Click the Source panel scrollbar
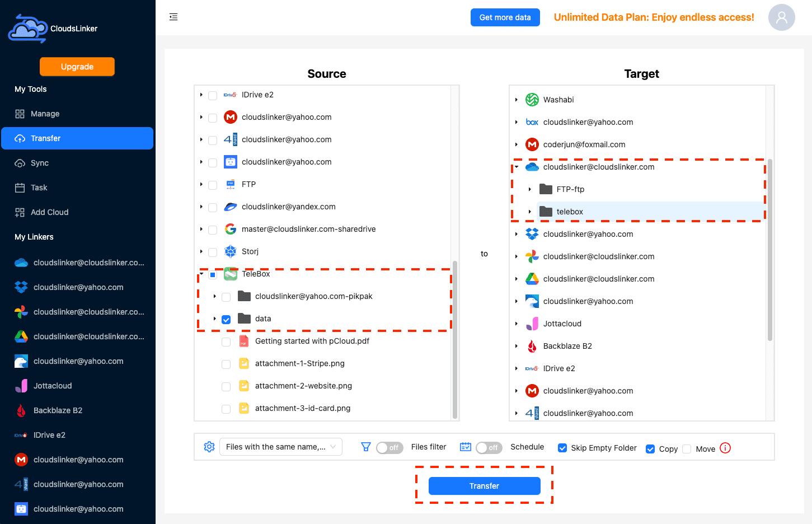This screenshot has height=524, width=812. click(x=455, y=340)
